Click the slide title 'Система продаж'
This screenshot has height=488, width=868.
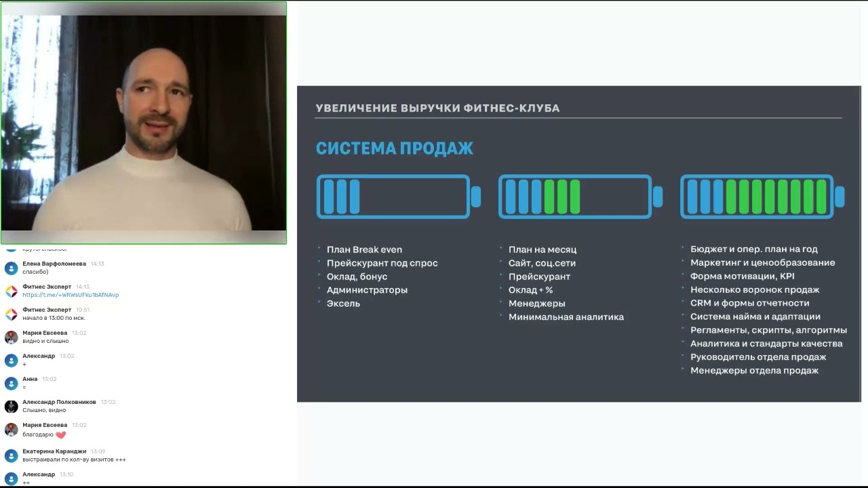(x=395, y=148)
